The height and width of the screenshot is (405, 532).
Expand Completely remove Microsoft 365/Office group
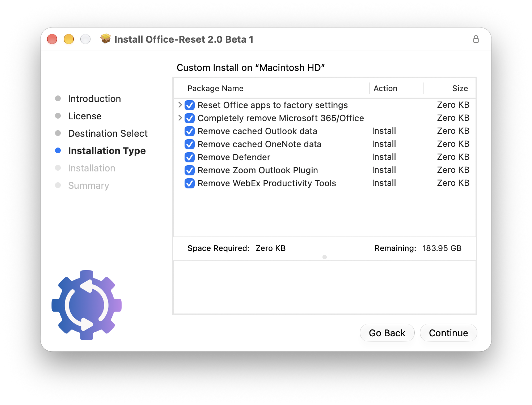pyautogui.click(x=180, y=118)
